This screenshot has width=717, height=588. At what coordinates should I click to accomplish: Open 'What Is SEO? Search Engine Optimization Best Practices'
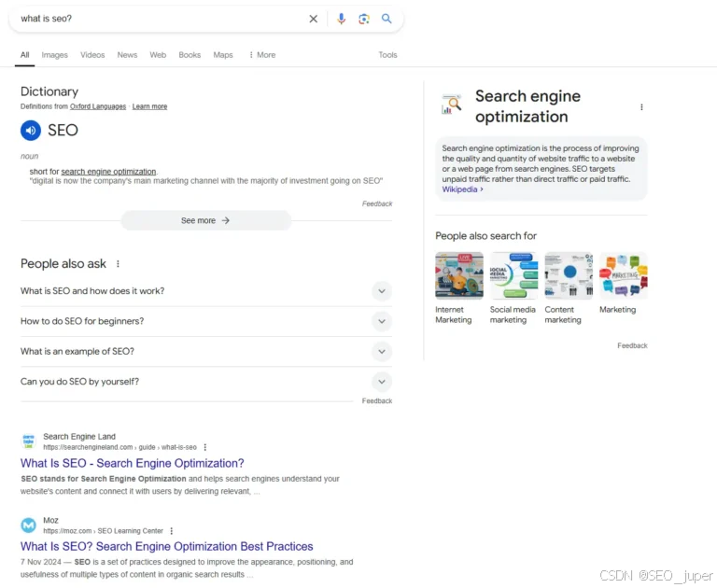click(166, 546)
